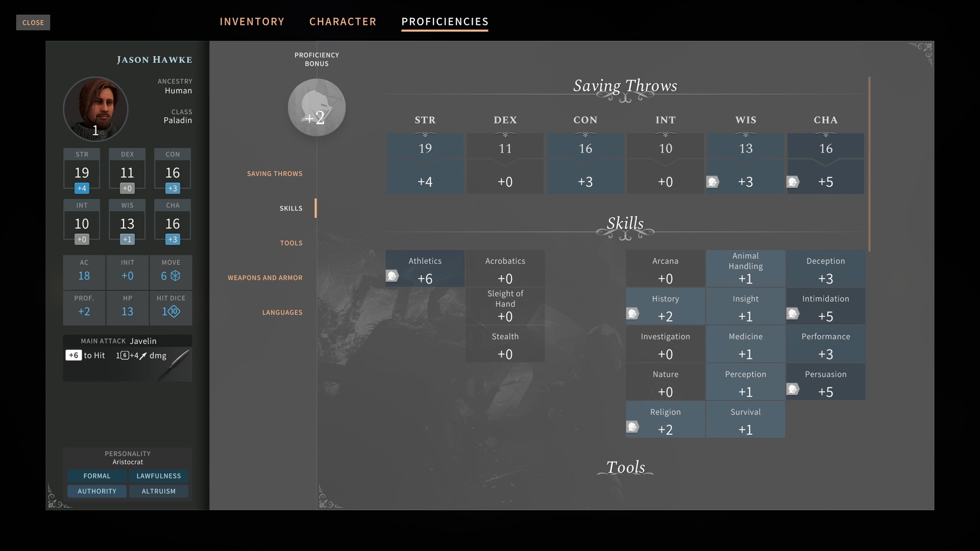Click the proficiency helmet icon beside Athletics
The width and height of the screenshot is (980, 551).
tap(392, 276)
